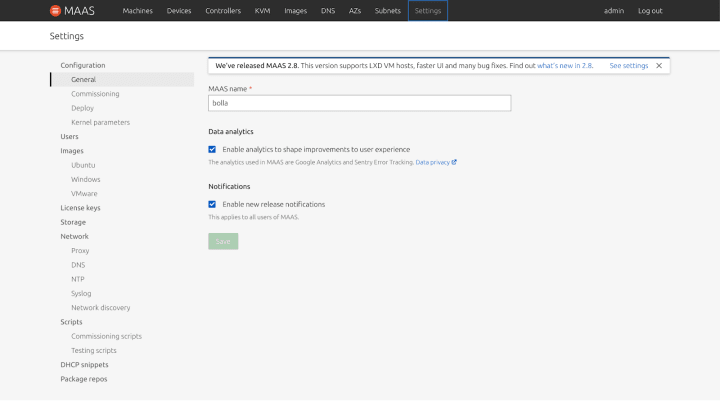Open Deploy settings
Viewport: 720px width, 402px height.
pos(82,108)
